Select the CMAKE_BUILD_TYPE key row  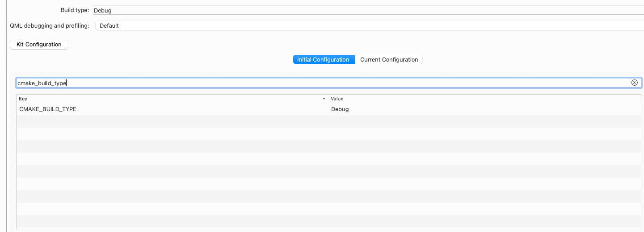(x=48, y=109)
